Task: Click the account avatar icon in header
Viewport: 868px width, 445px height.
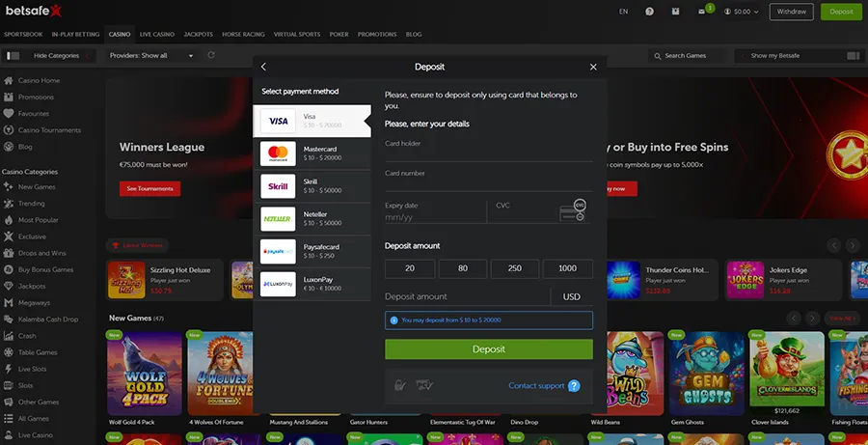Action: tap(727, 11)
